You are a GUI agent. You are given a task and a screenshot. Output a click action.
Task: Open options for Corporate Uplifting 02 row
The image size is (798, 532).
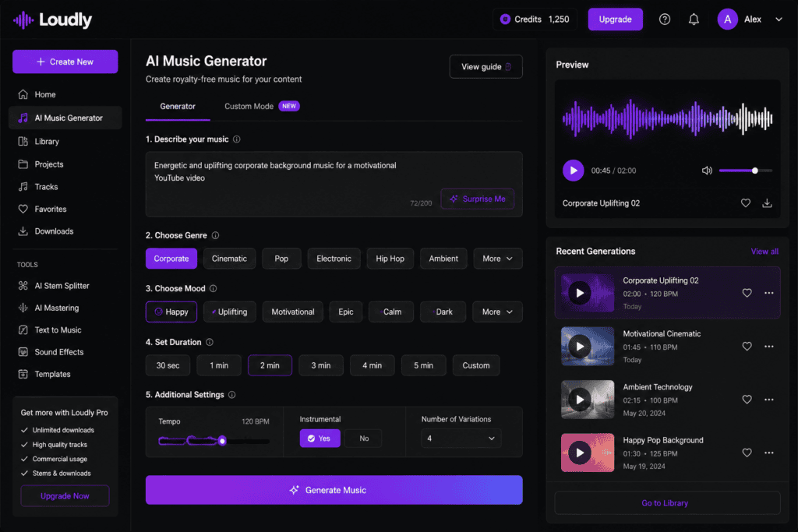tap(768, 293)
